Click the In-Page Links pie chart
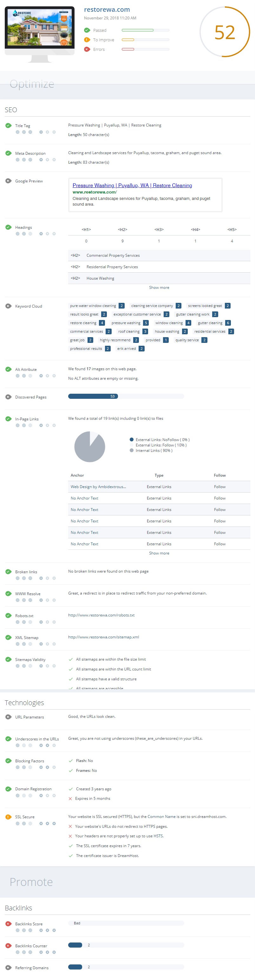255x980 pixels. click(89, 447)
